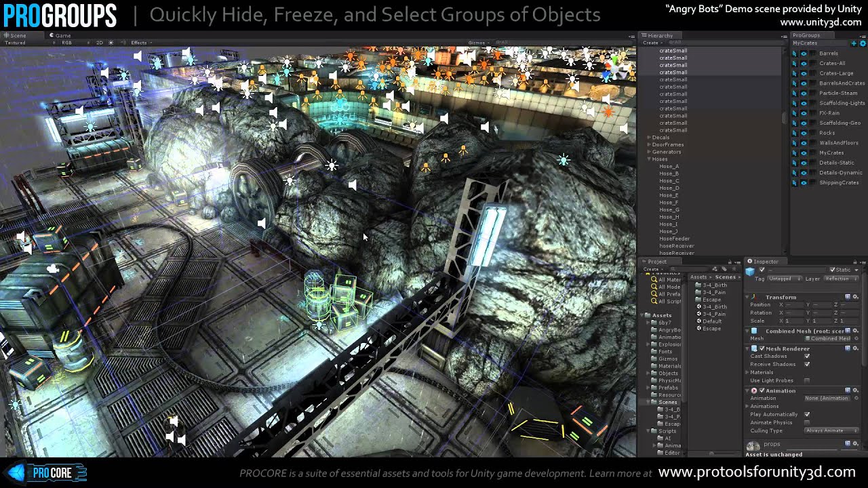Toggle freeze icon for Barrels group
This screenshot has height=488, width=868.
812,54
